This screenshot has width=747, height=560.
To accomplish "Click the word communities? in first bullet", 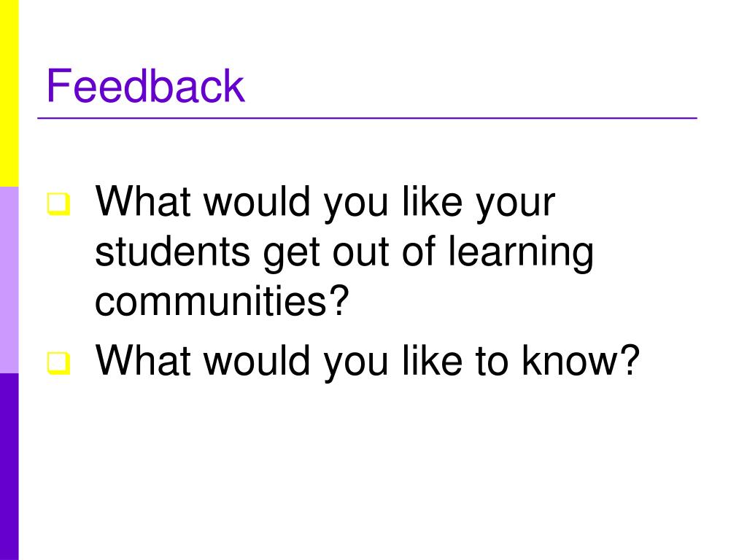I will tap(222, 301).
